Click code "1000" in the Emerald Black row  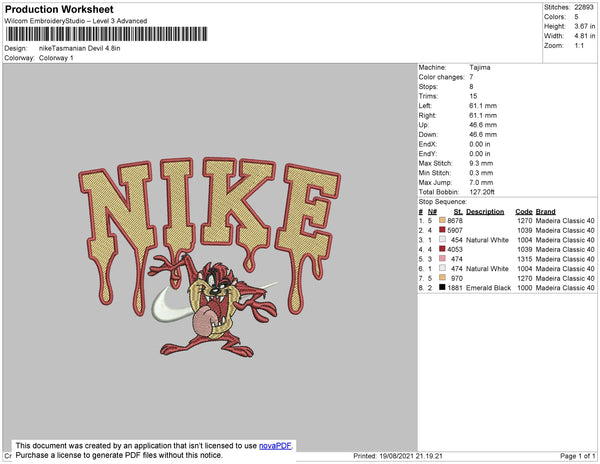coord(525,288)
